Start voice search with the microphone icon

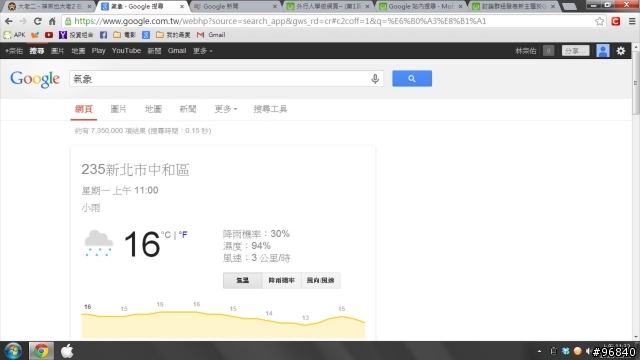pyautogui.click(x=375, y=79)
